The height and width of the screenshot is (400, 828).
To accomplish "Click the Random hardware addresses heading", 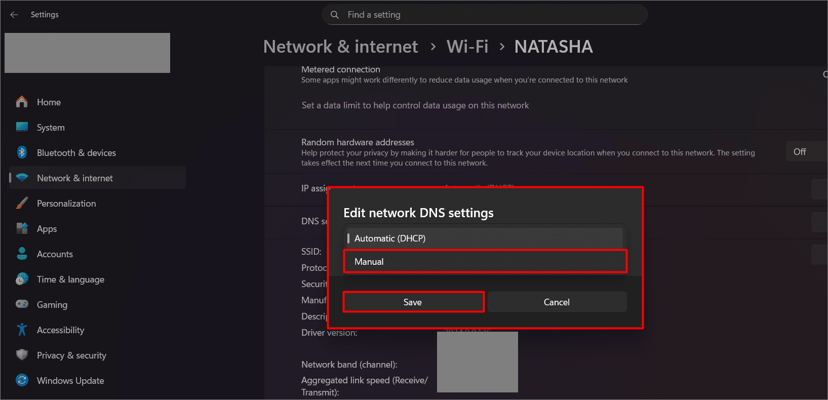I will tap(357, 142).
